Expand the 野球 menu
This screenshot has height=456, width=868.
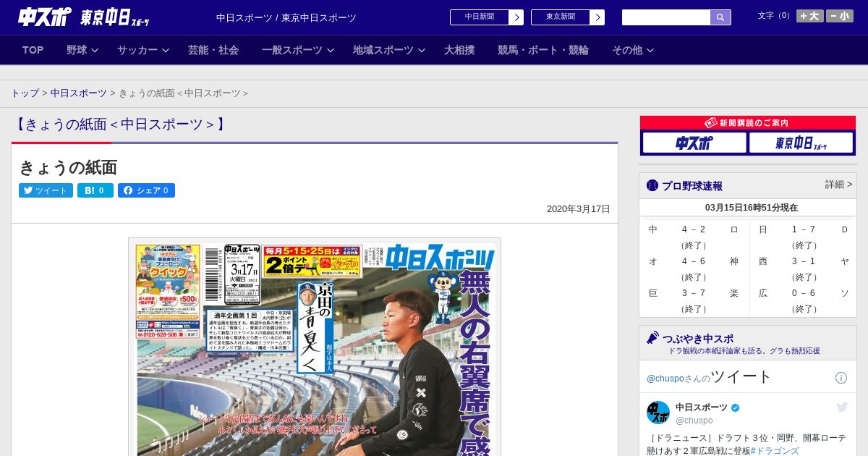tap(82, 50)
